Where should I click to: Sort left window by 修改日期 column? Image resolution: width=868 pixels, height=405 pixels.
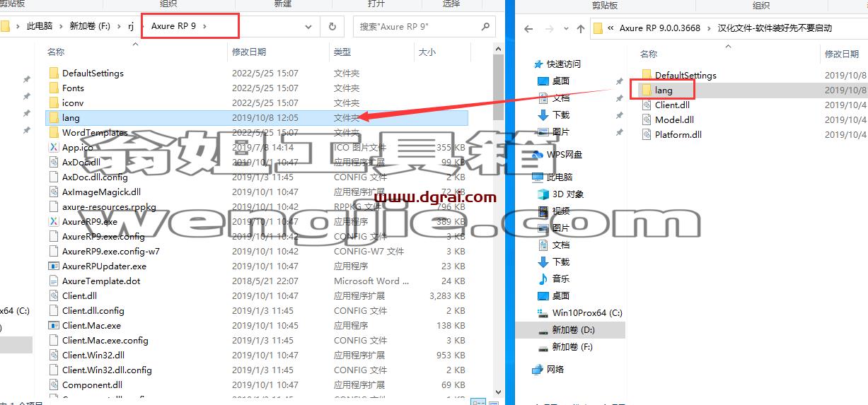tap(249, 52)
